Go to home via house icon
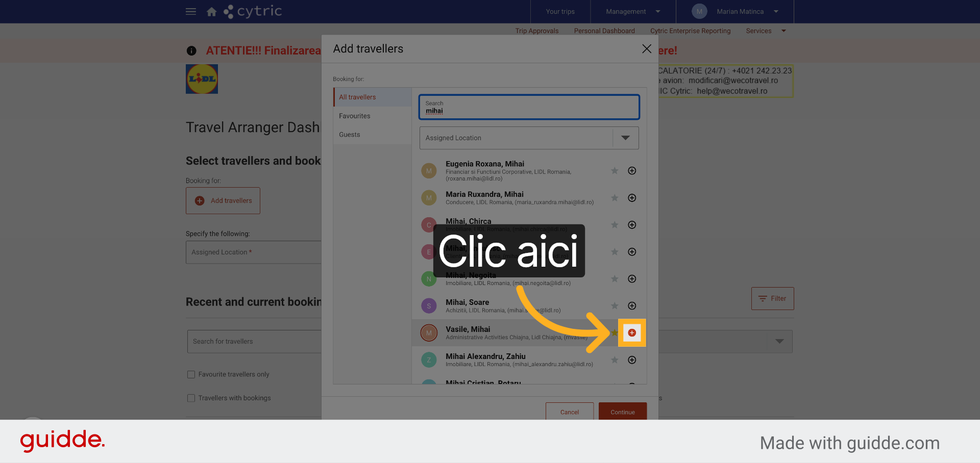This screenshot has height=463, width=980. tap(211, 12)
